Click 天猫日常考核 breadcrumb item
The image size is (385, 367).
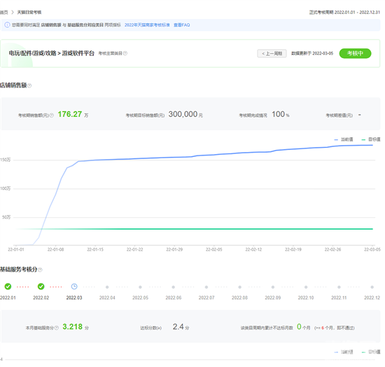(29, 12)
